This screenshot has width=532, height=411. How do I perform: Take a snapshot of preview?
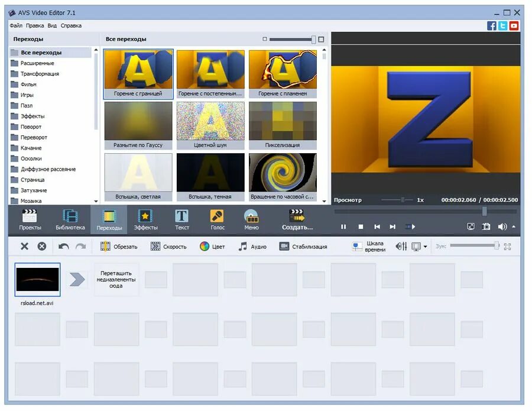486,226
